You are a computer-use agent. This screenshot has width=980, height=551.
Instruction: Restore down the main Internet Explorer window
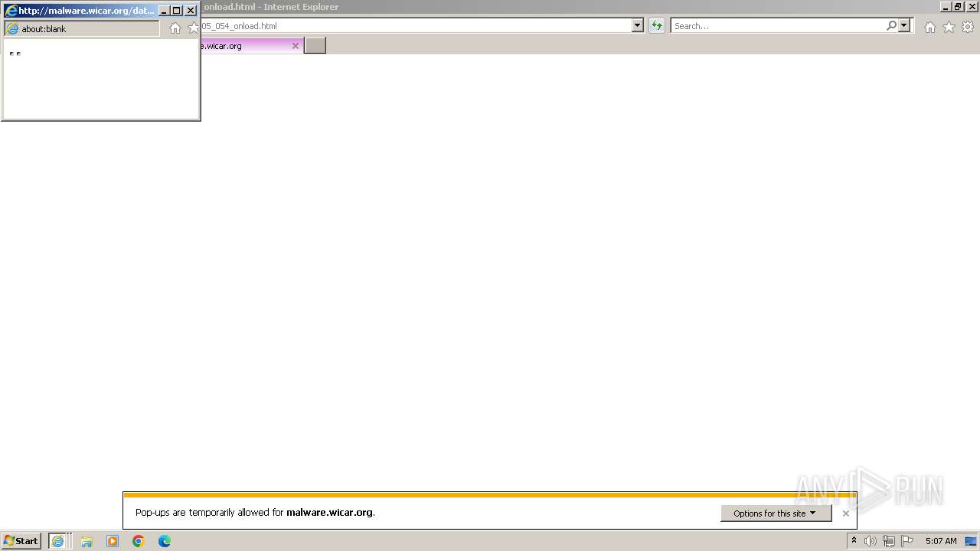click(958, 7)
